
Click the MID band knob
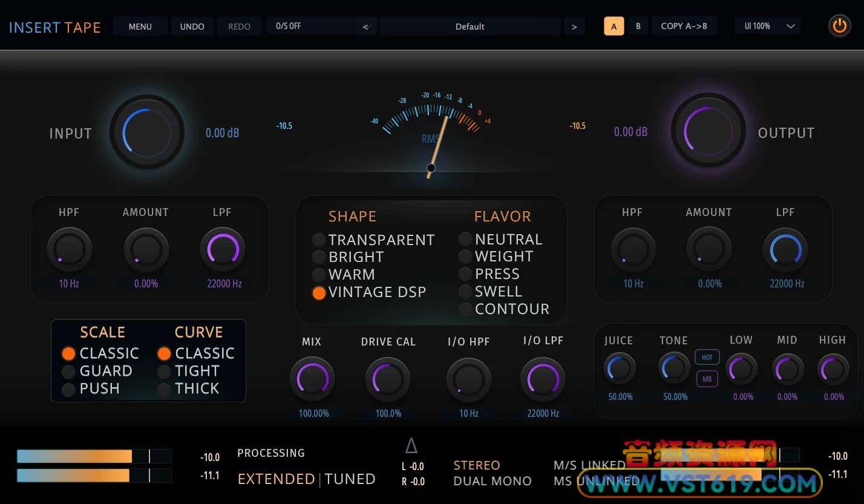coord(788,369)
